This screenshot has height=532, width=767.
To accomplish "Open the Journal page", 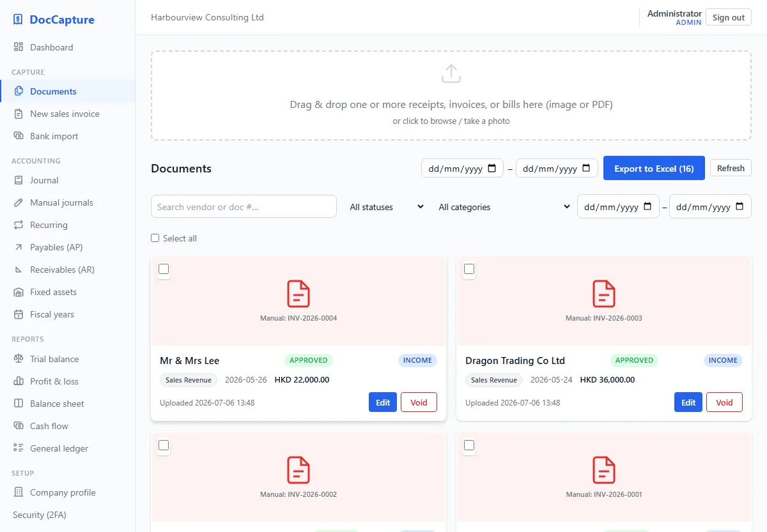I will point(68,180).
